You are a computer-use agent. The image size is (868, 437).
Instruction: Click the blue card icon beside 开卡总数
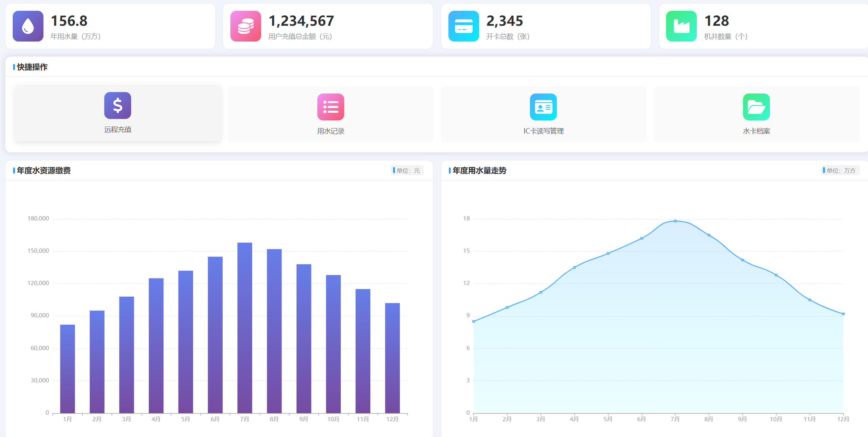click(x=464, y=26)
